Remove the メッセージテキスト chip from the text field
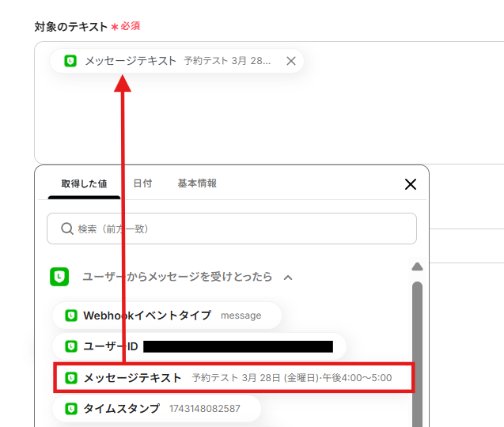 291,61
